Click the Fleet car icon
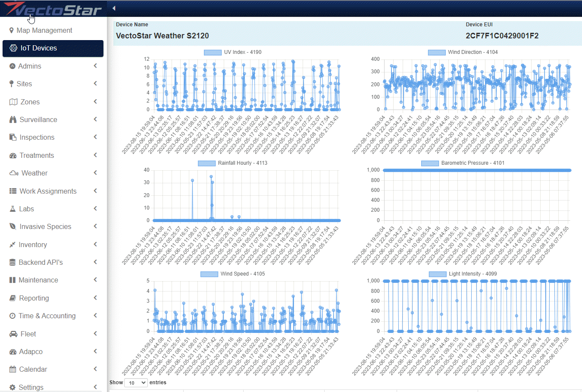The image size is (582, 392). 13,334
